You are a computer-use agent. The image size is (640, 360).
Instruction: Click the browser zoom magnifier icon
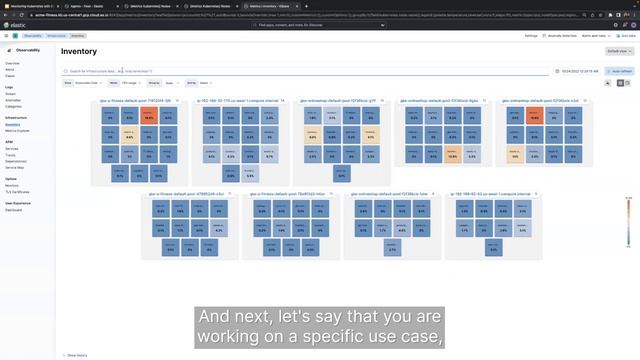point(584,15)
